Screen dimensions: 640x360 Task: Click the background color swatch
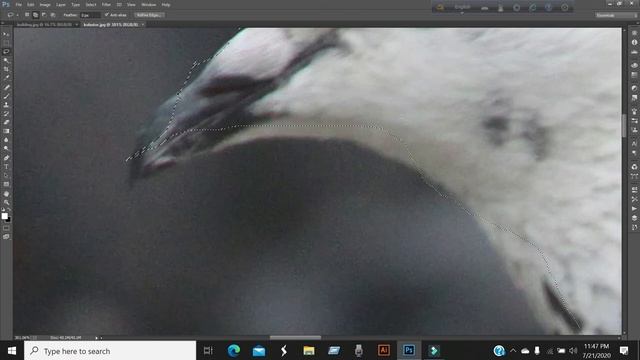pyautogui.click(x=8, y=219)
